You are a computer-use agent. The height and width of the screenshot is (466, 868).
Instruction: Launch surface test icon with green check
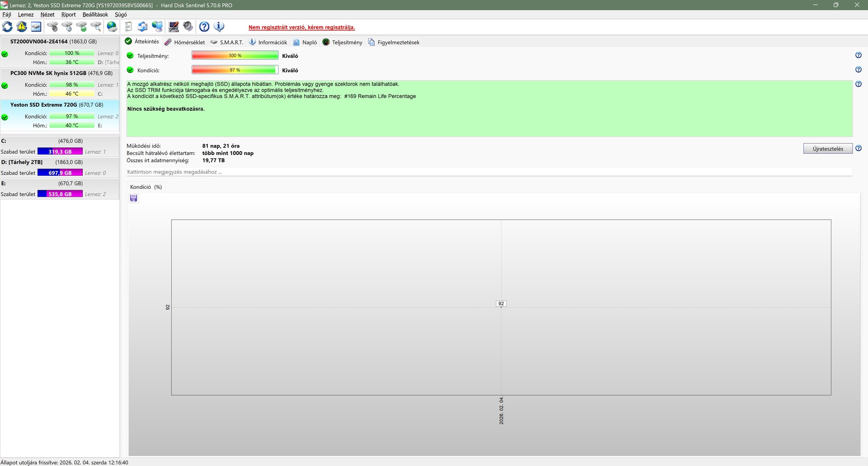tap(81, 27)
